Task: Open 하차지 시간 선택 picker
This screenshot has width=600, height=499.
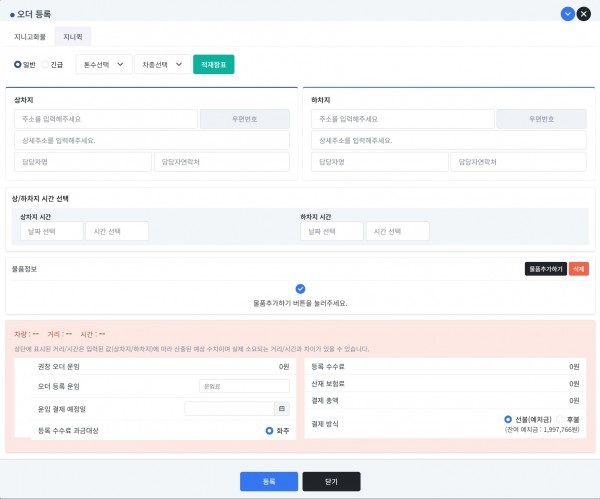Action: pyautogui.click(x=398, y=231)
